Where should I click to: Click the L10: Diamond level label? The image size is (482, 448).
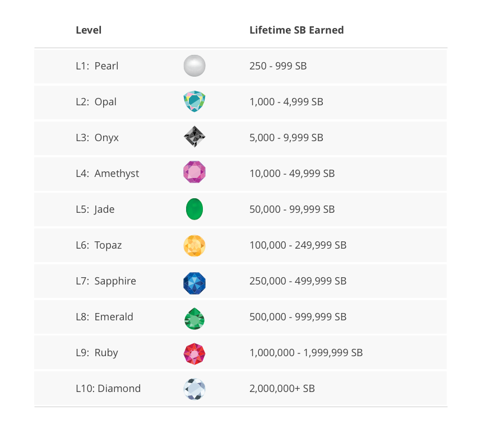(108, 389)
